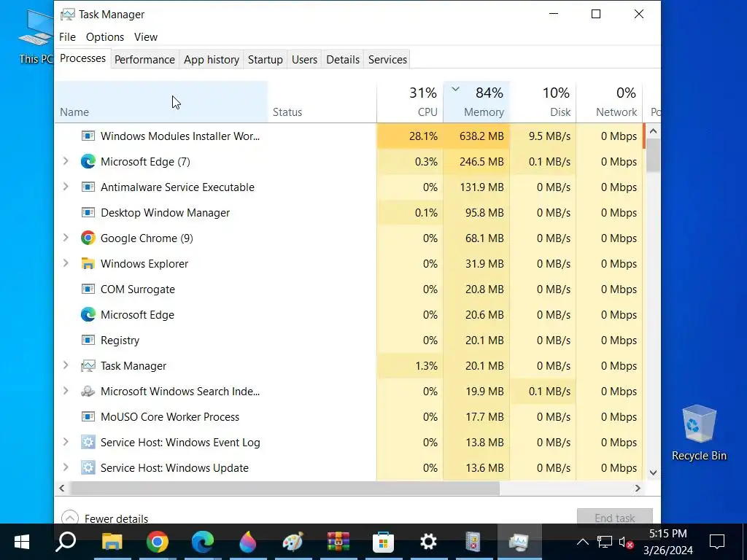Click the horizontal scrollbar right arrow

click(638, 488)
